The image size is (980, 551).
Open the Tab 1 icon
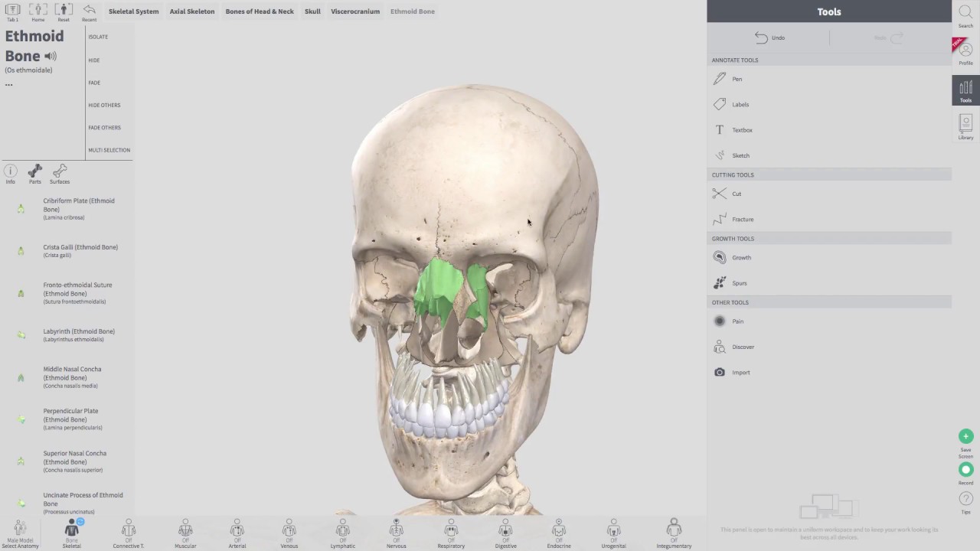(12, 11)
